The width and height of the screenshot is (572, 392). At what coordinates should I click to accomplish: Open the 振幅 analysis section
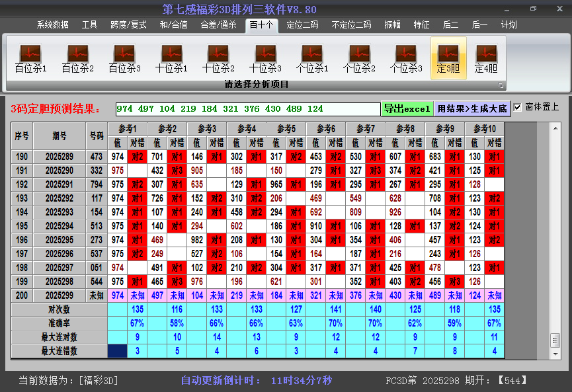click(391, 24)
